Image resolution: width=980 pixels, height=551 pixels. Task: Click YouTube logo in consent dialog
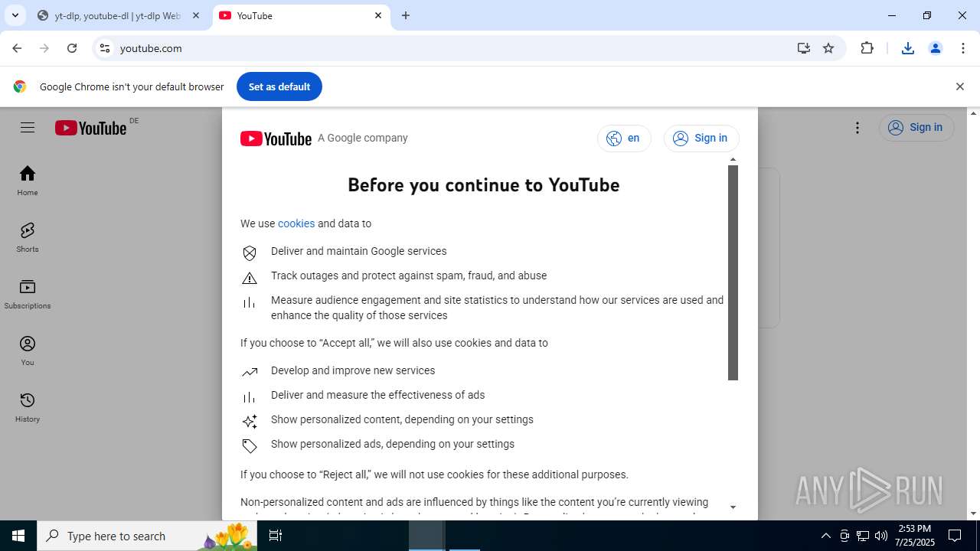(276, 139)
